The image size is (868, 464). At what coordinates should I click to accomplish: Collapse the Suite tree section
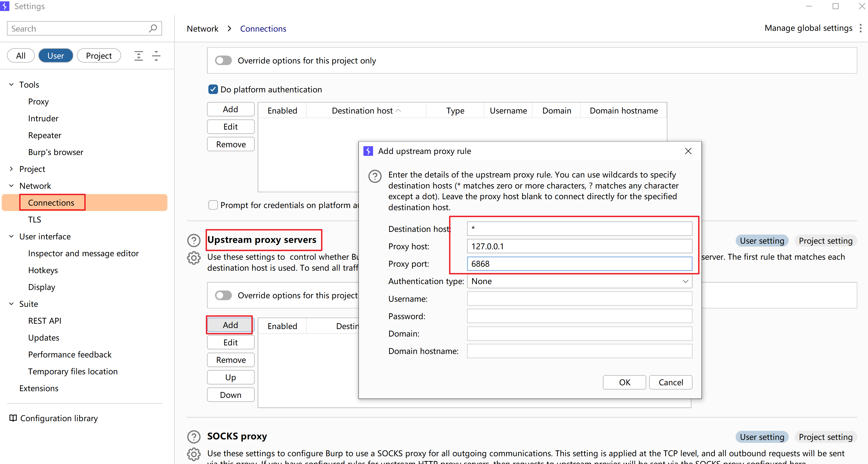click(11, 304)
